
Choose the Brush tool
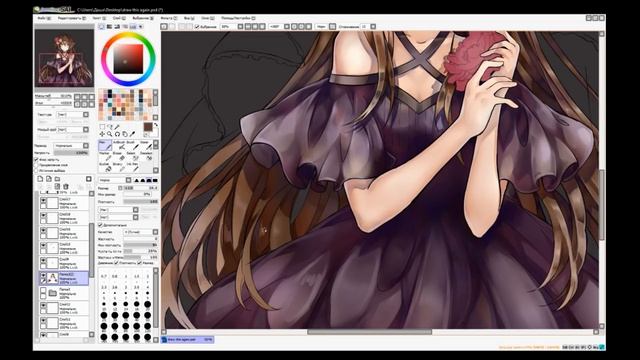tap(133, 145)
